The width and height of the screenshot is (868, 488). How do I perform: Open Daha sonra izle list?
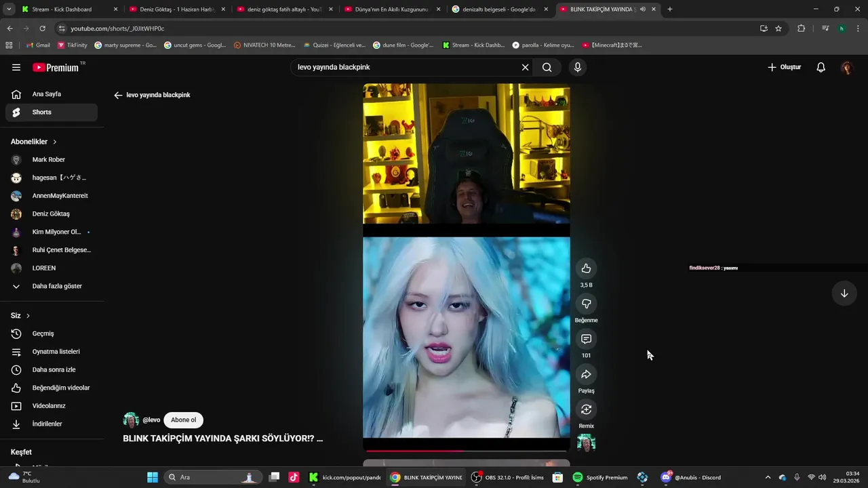(x=52, y=369)
